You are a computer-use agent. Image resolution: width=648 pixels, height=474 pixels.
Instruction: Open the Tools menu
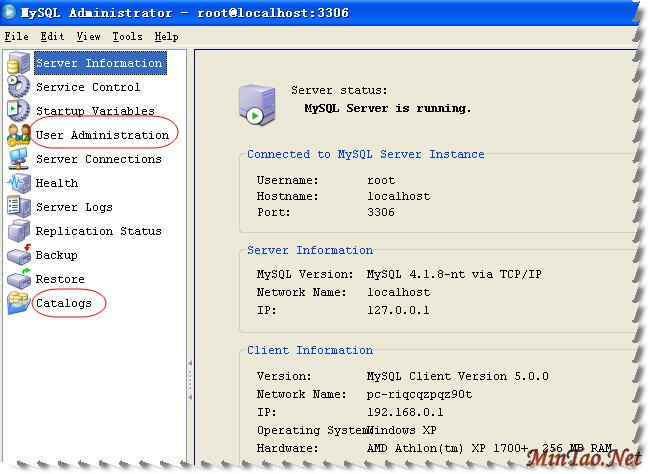click(x=127, y=36)
